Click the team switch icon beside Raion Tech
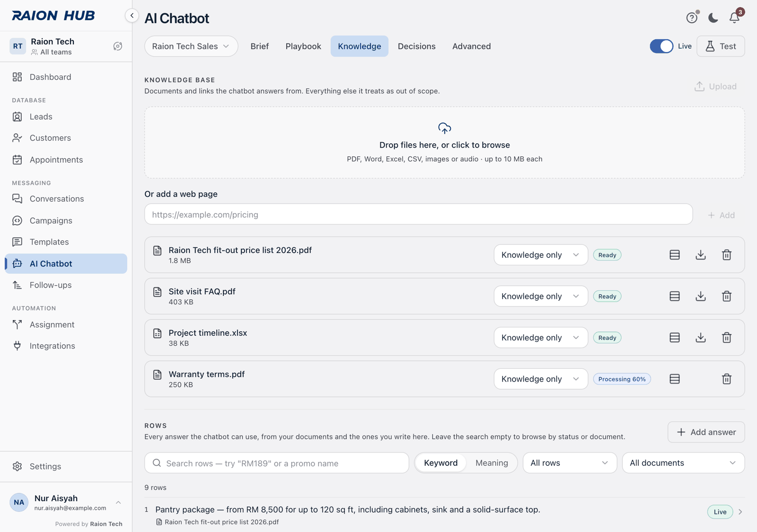The height and width of the screenshot is (532, 757). coord(118,46)
